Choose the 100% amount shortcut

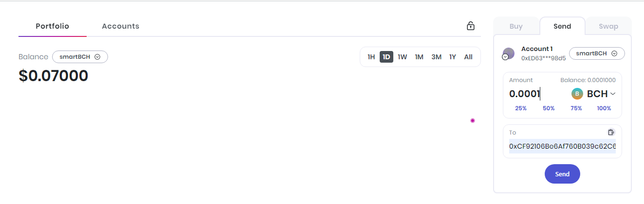[x=604, y=108]
